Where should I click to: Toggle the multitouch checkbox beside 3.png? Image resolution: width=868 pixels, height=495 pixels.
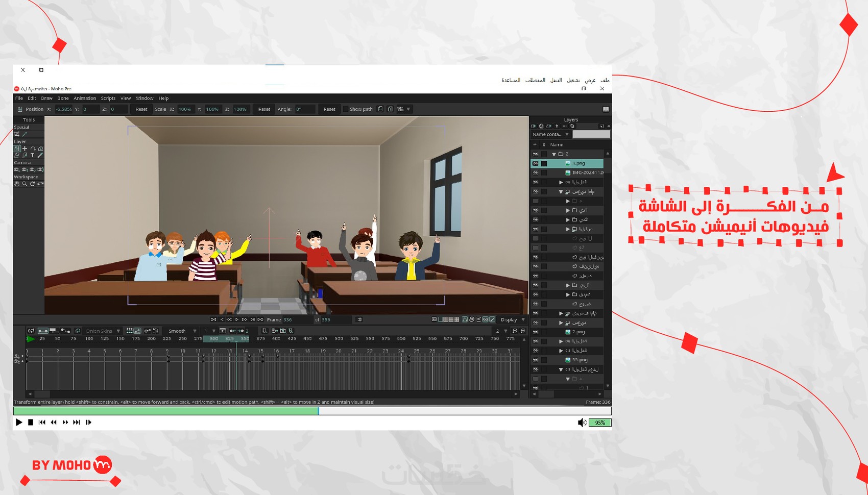[544, 163]
